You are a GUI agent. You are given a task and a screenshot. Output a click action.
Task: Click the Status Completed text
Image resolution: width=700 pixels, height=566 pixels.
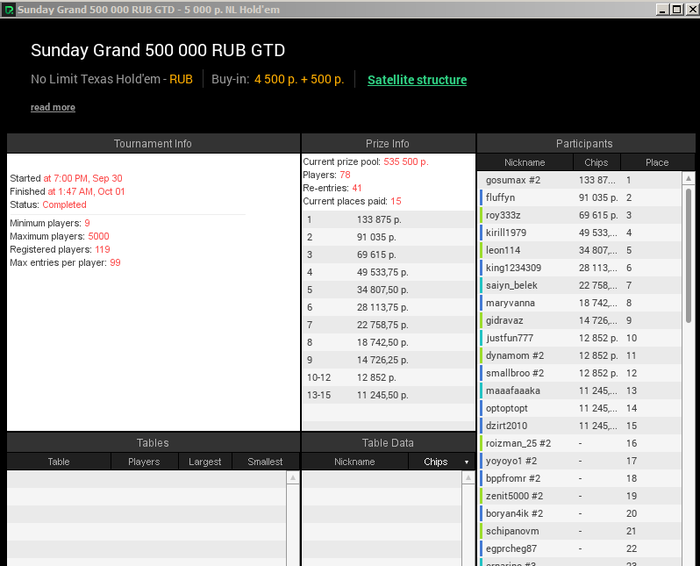click(64, 205)
